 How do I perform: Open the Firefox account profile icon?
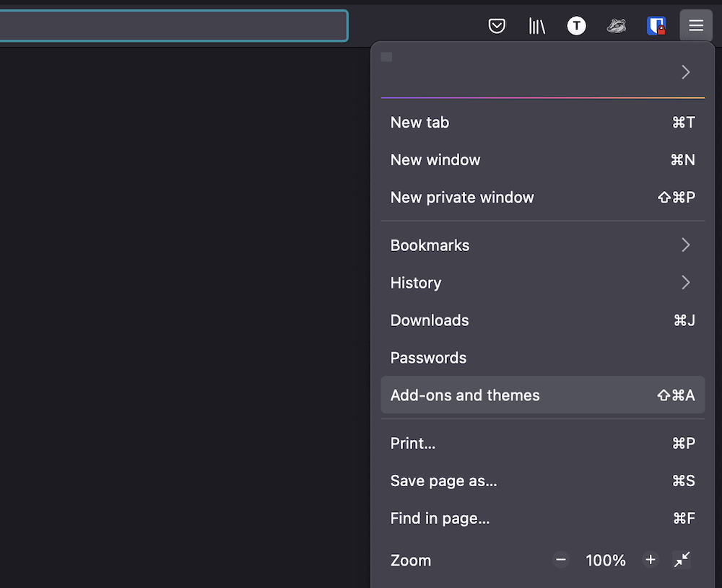coord(576,25)
